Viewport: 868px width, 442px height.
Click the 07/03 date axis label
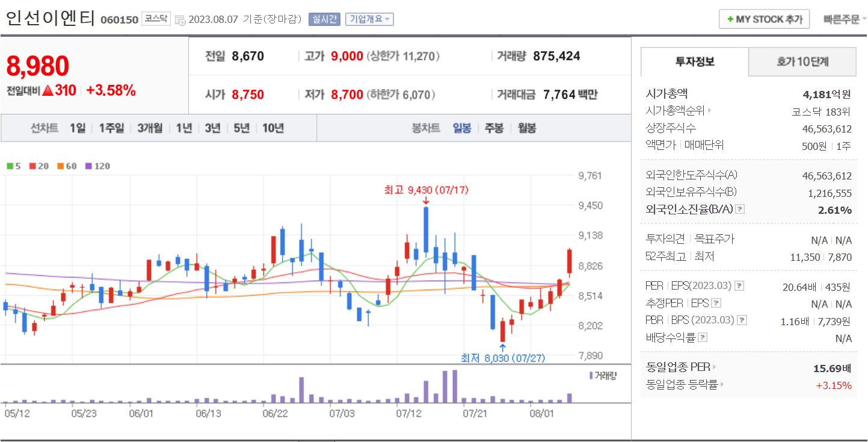click(x=342, y=414)
